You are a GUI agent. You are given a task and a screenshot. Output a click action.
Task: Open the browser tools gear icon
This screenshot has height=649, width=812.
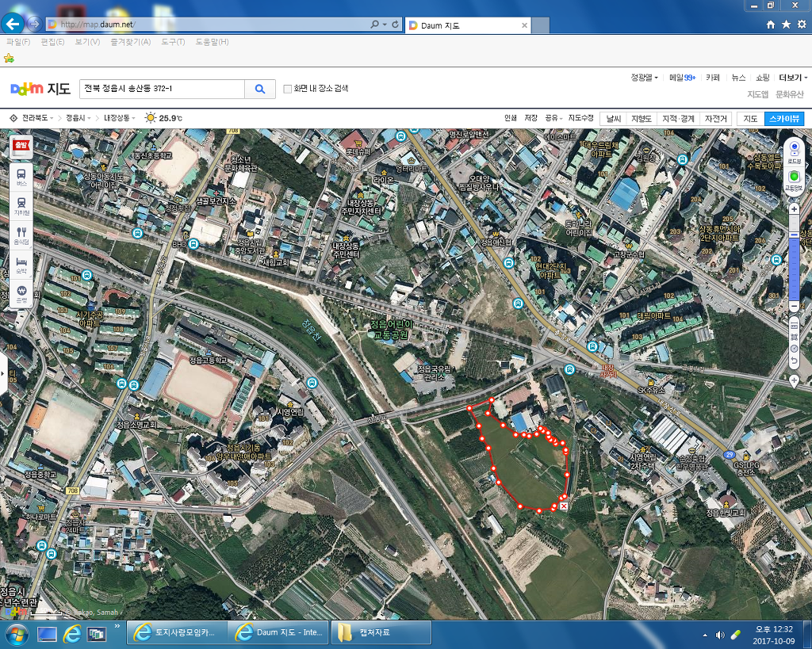tap(802, 25)
